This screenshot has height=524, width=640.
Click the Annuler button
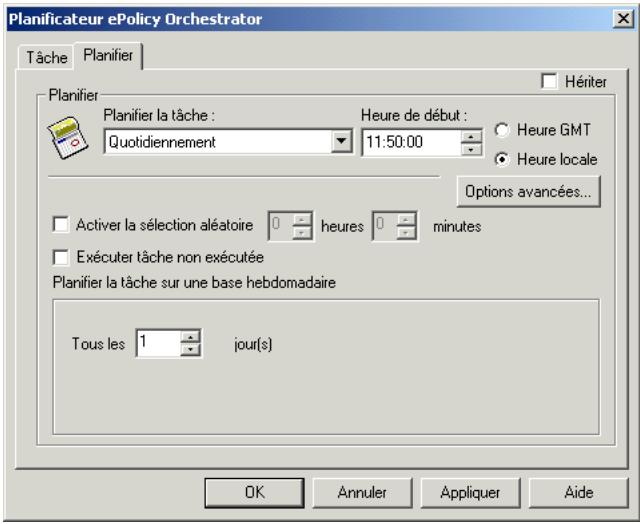coord(362,493)
